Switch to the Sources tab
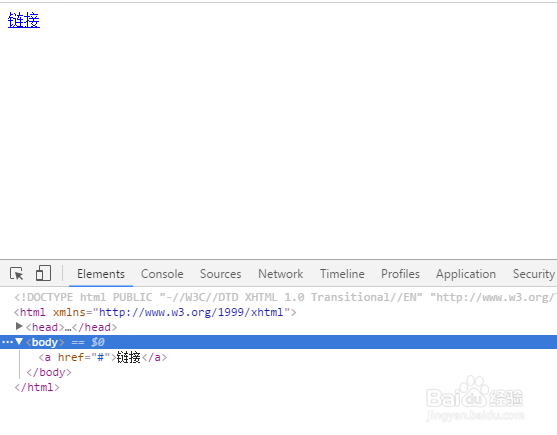Image resolution: width=557 pixels, height=435 pixels. pyautogui.click(x=220, y=274)
